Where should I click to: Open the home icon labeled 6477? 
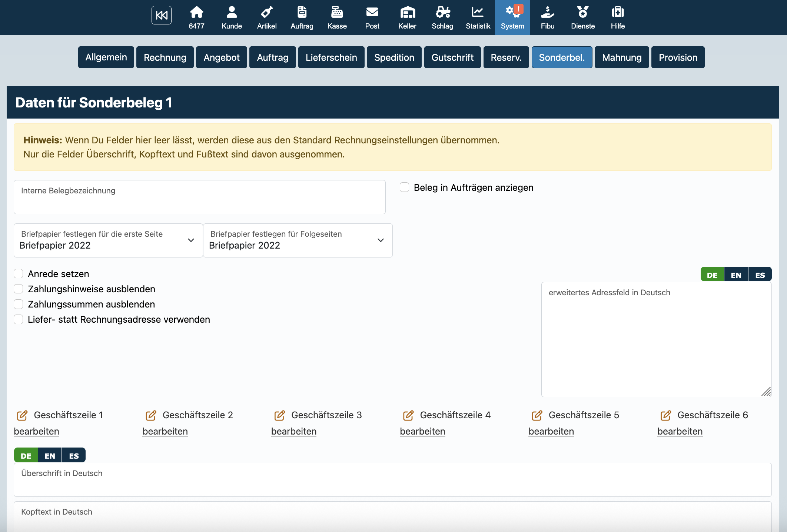[x=196, y=17]
